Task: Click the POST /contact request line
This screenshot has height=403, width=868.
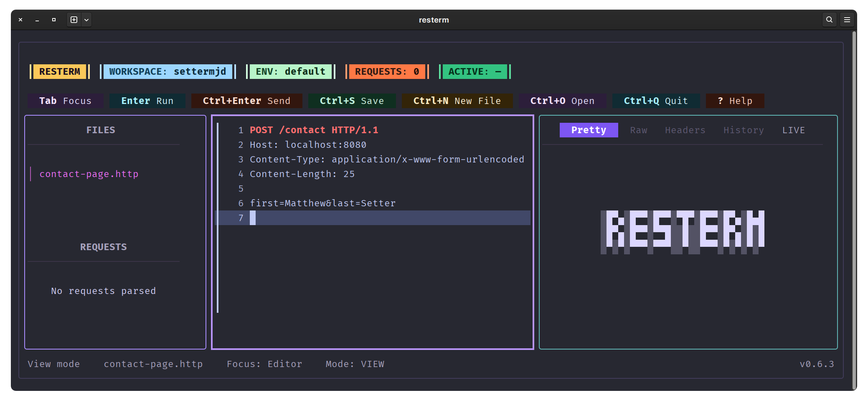Action: [x=314, y=130]
